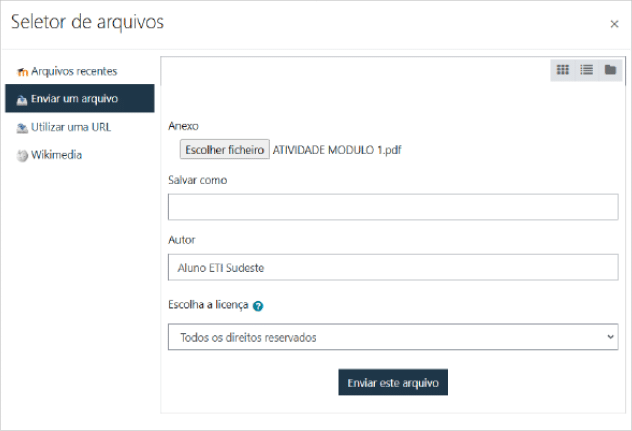Close the Seletor de arquivos dialog

coord(613,22)
